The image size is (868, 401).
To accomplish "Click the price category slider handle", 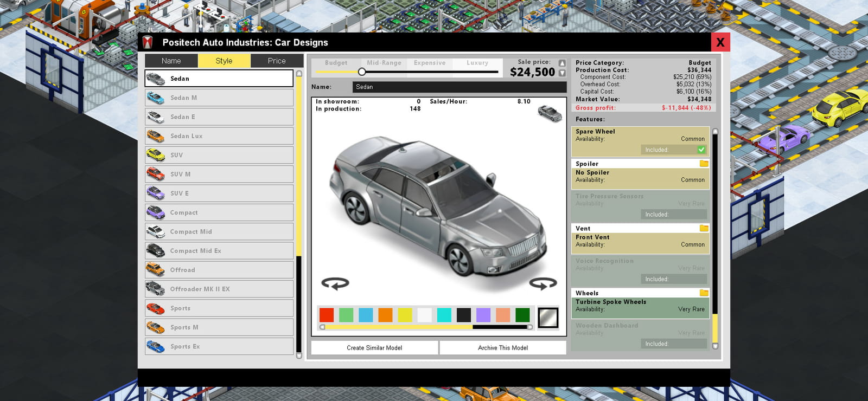I will (x=362, y=72).
